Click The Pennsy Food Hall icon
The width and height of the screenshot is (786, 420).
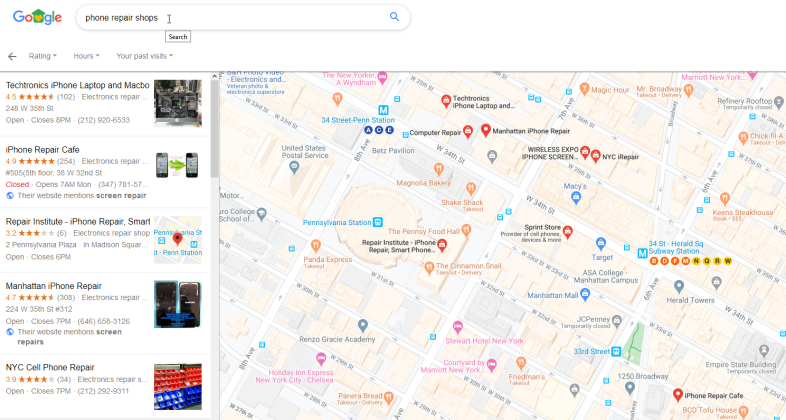(466, 231)
